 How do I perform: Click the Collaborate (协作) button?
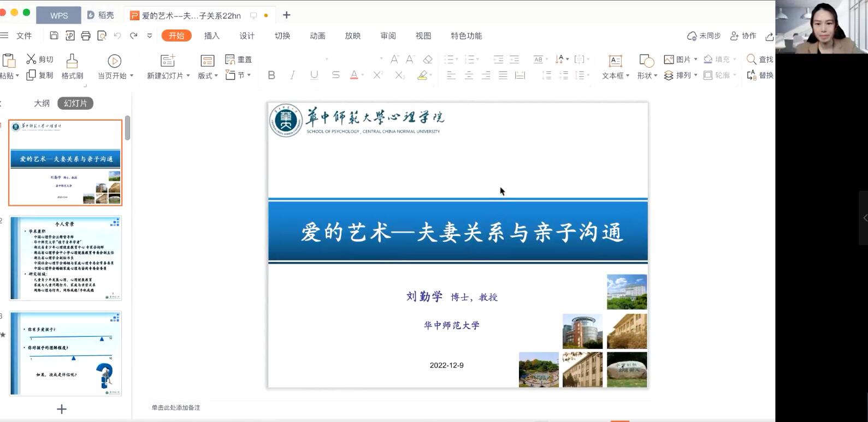tap(743, 35)
